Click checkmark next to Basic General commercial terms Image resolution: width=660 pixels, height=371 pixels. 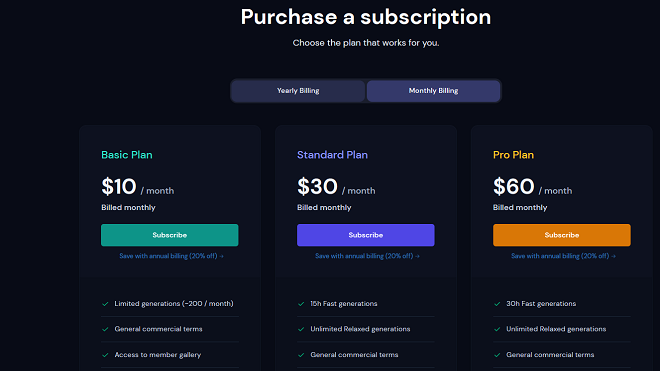[105, 329]
